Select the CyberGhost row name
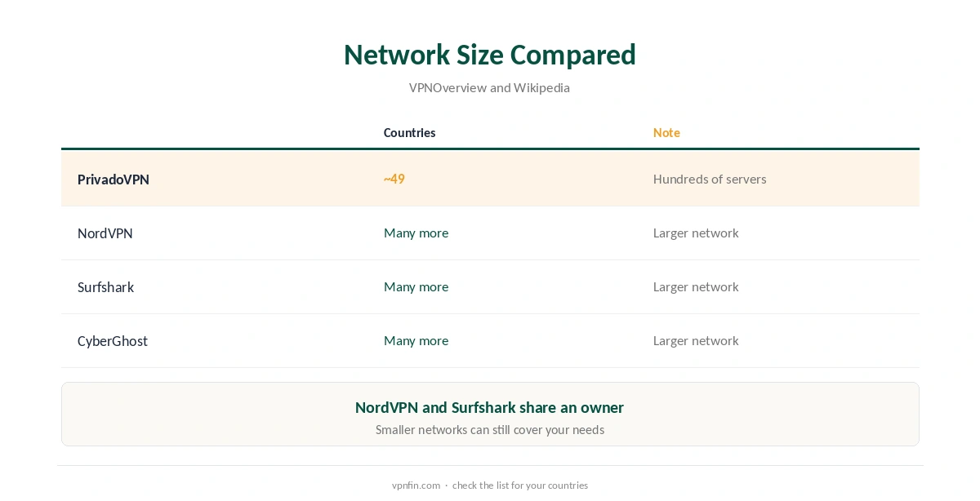The image size is (980, 501). 113,341
